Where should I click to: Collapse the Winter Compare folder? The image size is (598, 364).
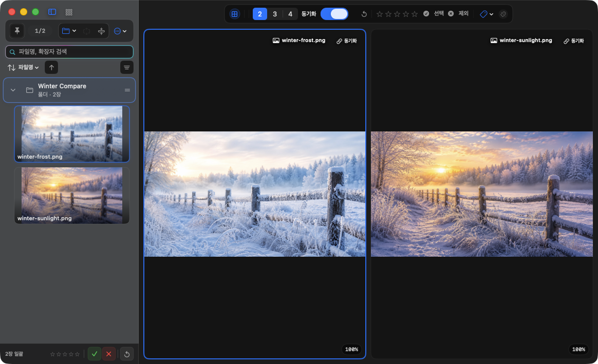[x=13, y=90]
